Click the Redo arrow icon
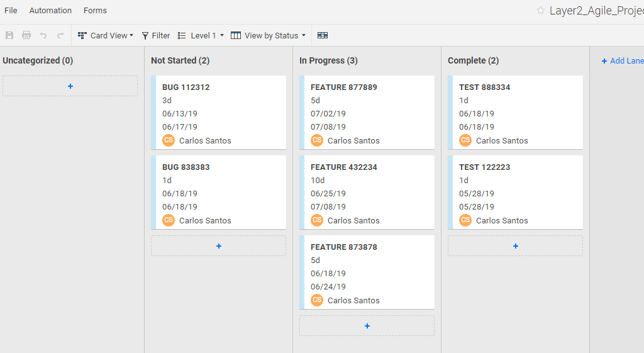Viewport: 644px width, 353px height. click(60, 36)
